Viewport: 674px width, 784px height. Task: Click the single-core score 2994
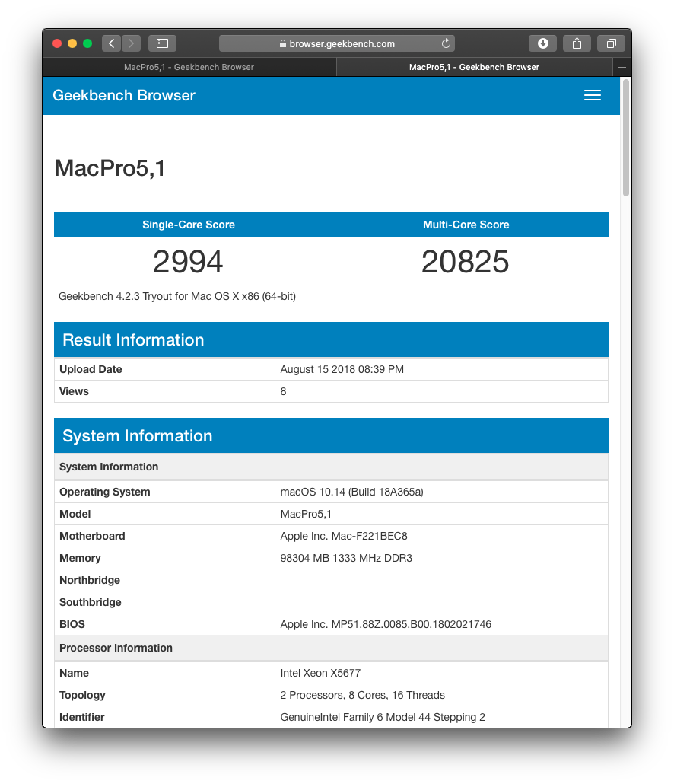tap(188, 262)
